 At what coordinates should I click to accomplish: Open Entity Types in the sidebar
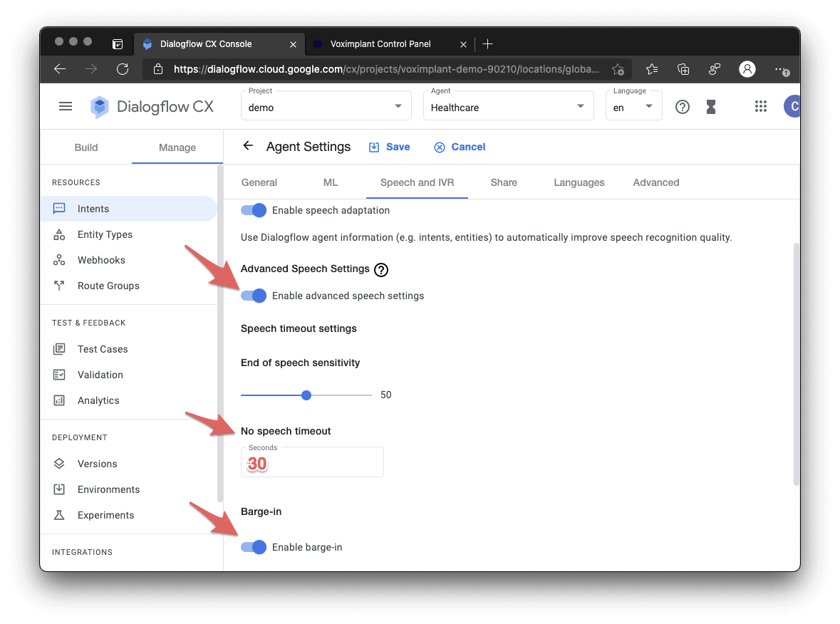(128, 234)
